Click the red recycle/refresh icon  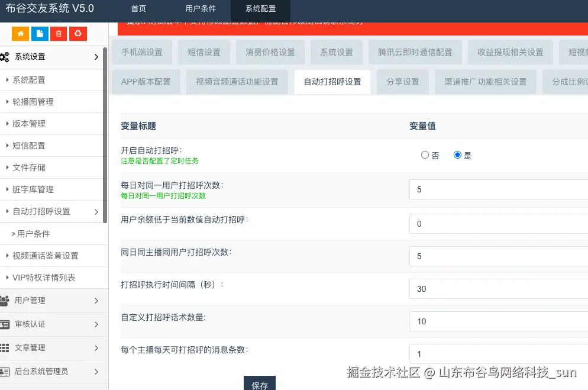tap(77, 34)
